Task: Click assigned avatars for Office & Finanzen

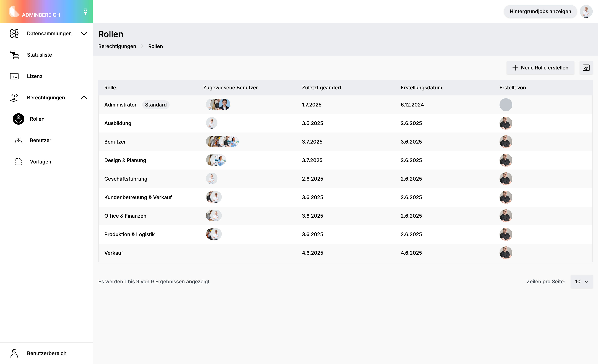Action: click(x=214, y=215)
